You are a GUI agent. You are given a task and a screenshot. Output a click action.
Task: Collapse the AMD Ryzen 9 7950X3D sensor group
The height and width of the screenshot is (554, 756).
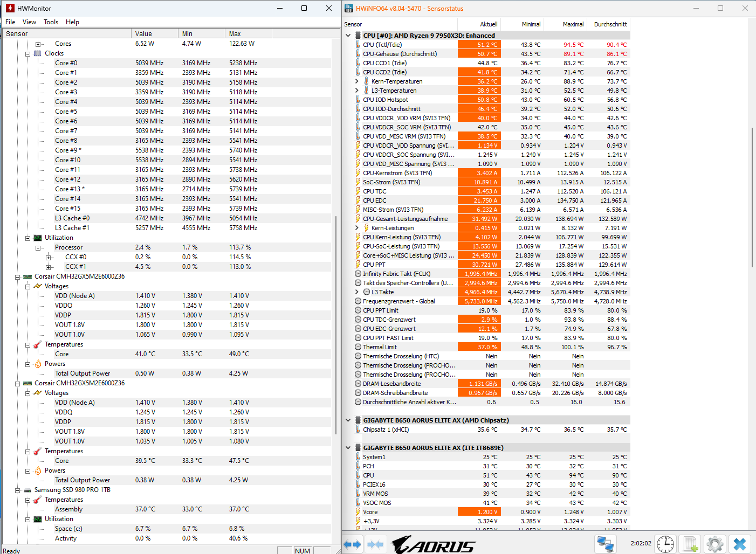click(348, 36)
